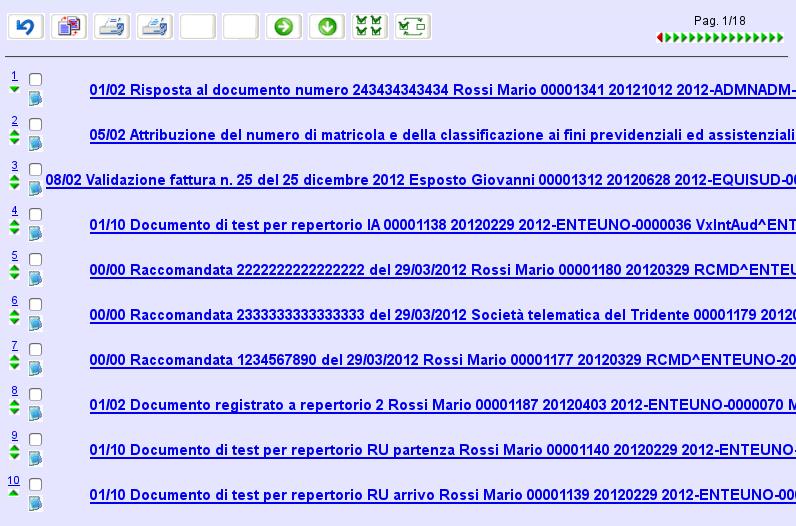Click the green up/down arrows under number 8

click(x=14, y=407)
